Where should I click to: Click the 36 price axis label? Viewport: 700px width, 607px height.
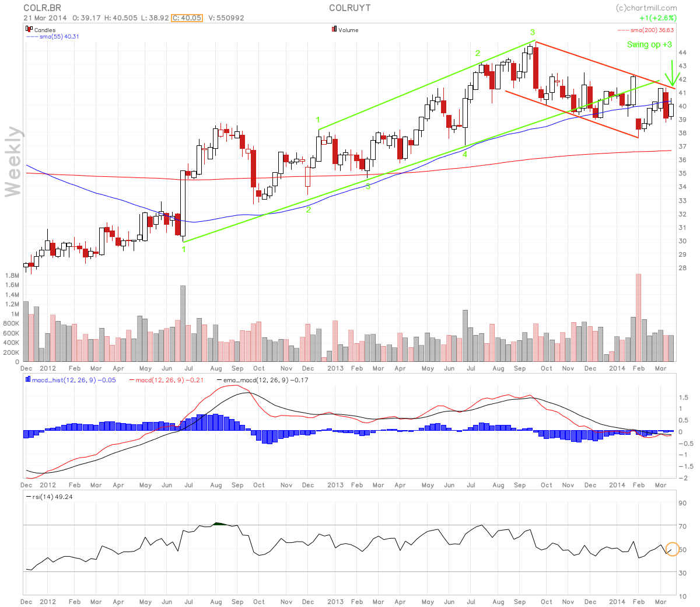coord(682,160)
